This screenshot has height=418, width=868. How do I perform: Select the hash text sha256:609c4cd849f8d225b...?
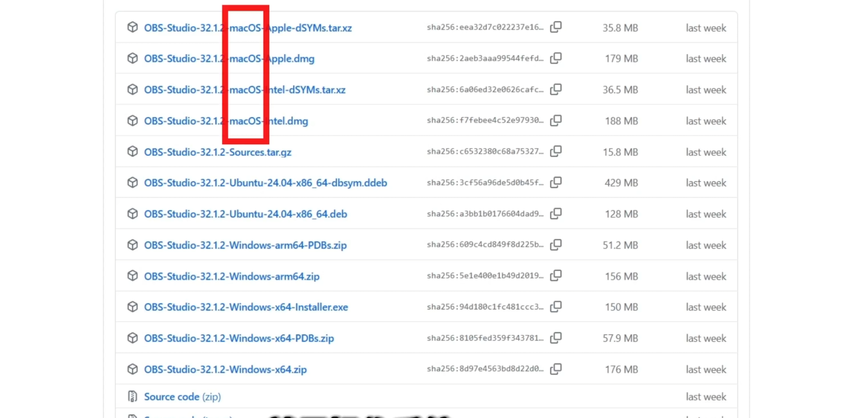click(485, 245)
